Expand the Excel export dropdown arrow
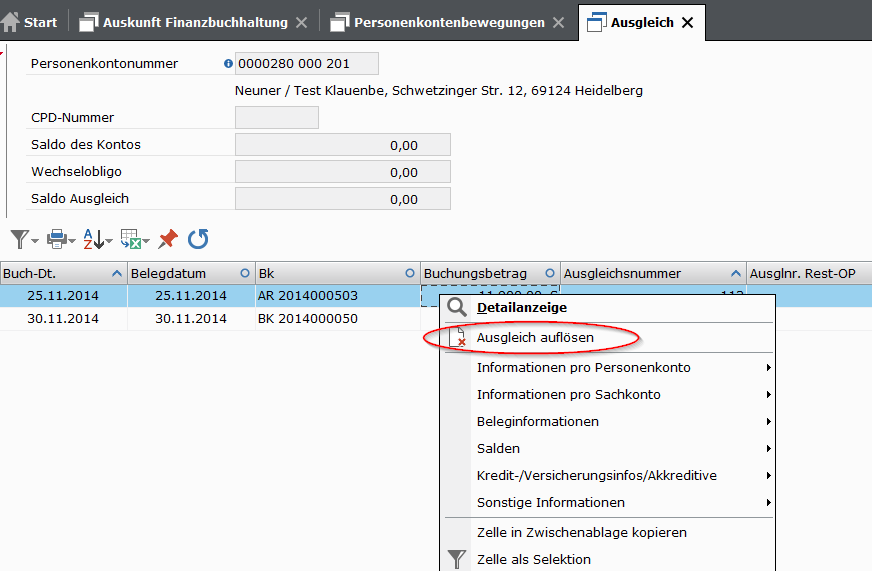This screenshot has width=872, height=571. pos(146,241)
